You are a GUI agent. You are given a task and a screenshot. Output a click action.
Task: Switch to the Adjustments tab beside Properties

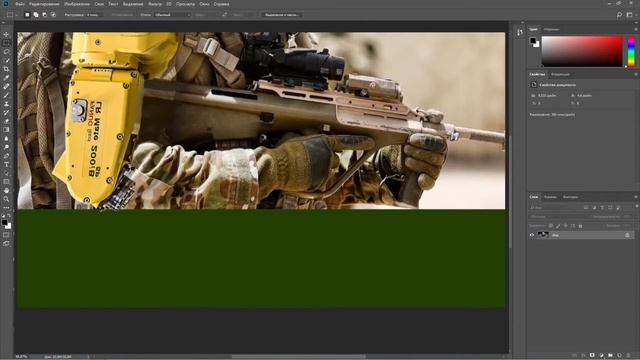click(x=560, y=74)
